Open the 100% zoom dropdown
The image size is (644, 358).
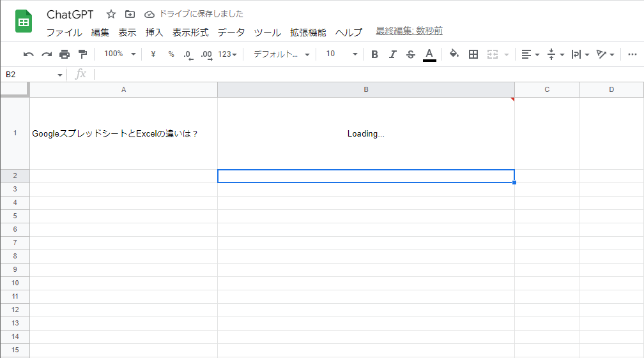(119, 54)
